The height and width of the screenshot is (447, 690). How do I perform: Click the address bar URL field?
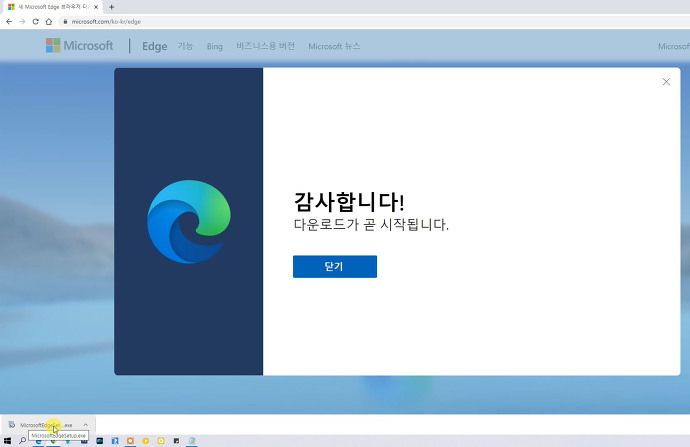click(x=374, y=22)
